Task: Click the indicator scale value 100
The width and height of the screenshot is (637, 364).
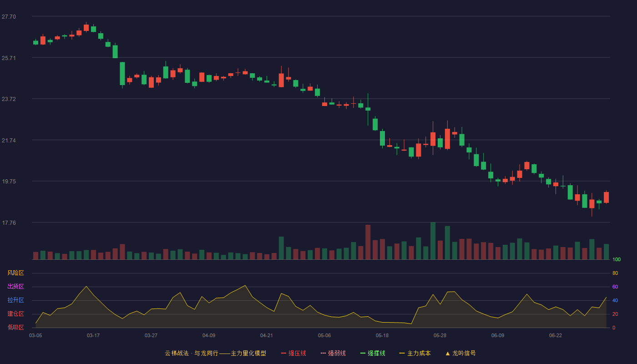Action: tap(617, 260)
